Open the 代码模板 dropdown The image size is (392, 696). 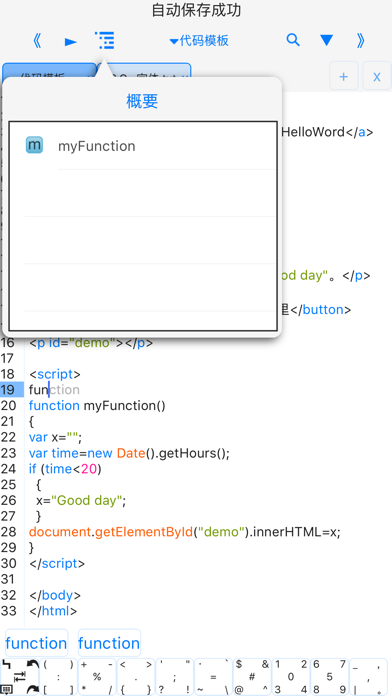click(199, 41)
